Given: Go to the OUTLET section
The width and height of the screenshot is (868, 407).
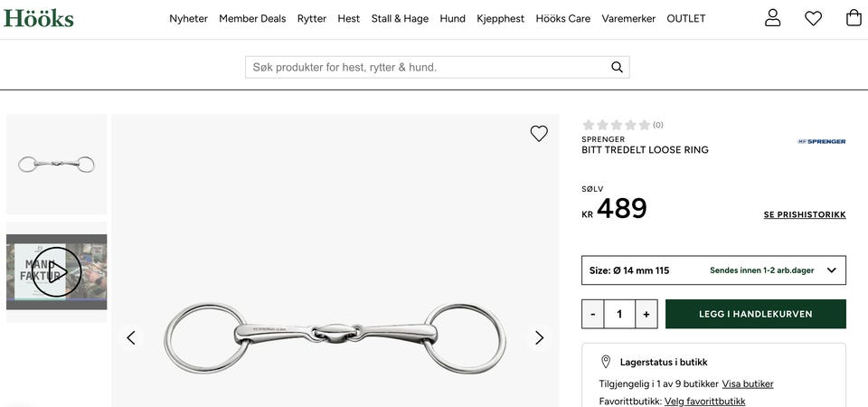Looking at the screenshot, I should (686, 18).
